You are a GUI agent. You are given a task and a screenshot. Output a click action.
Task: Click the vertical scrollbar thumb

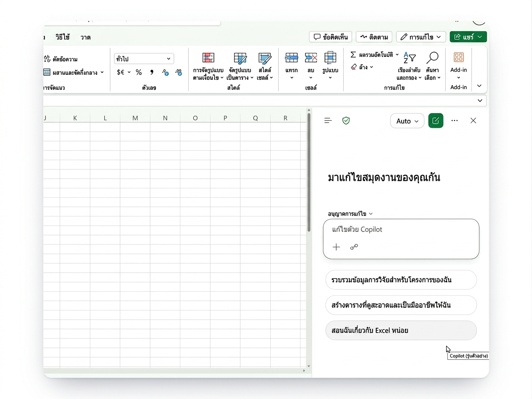point(309,172)
